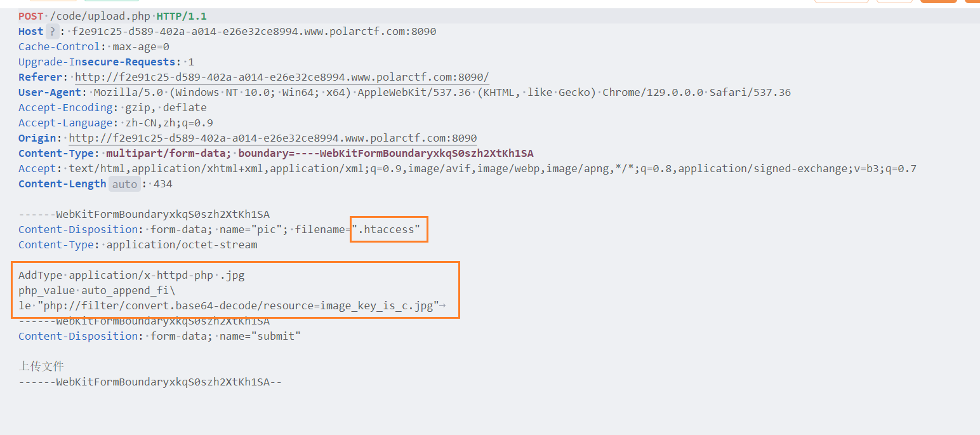Click the Cache-Control header name

59,46
